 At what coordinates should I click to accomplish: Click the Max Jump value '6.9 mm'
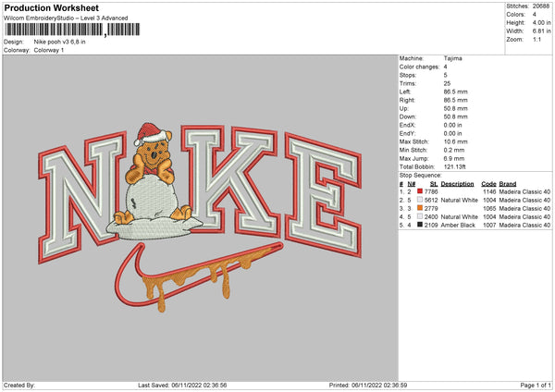tap(454, 158)
